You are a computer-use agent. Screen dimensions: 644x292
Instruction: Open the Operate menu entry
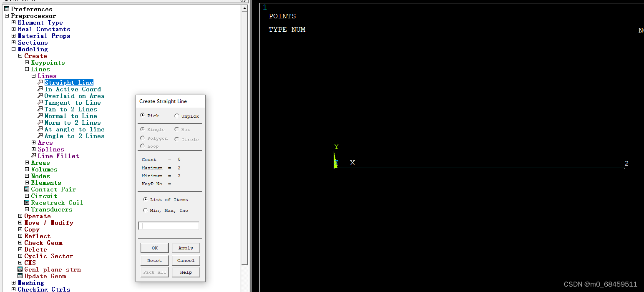(x=38, y=216)
